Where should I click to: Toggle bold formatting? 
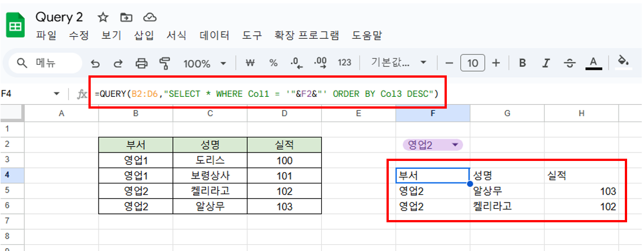(x=522, y=63)
